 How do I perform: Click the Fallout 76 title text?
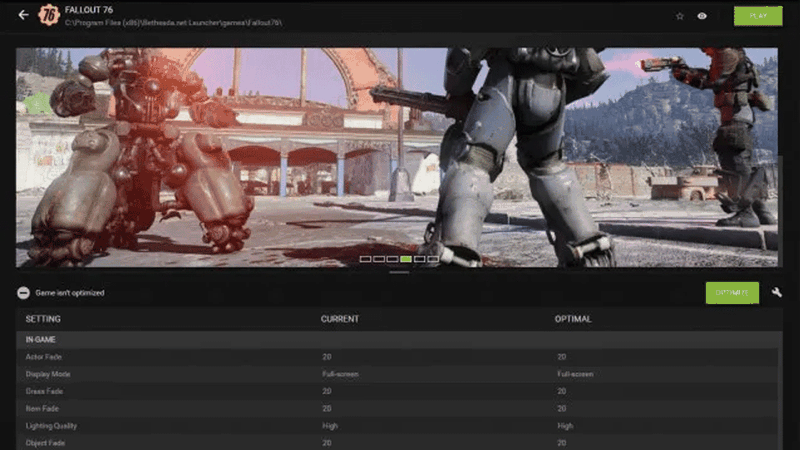click(x=89, y=10)
